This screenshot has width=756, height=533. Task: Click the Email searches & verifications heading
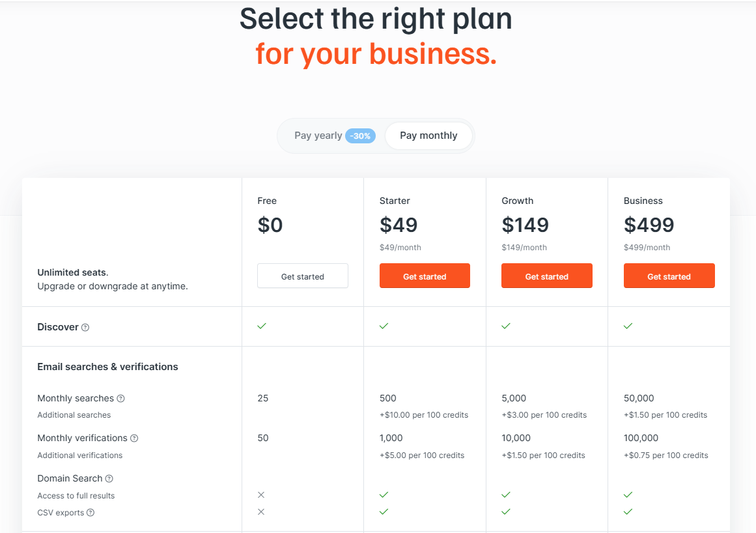(107, 367)
